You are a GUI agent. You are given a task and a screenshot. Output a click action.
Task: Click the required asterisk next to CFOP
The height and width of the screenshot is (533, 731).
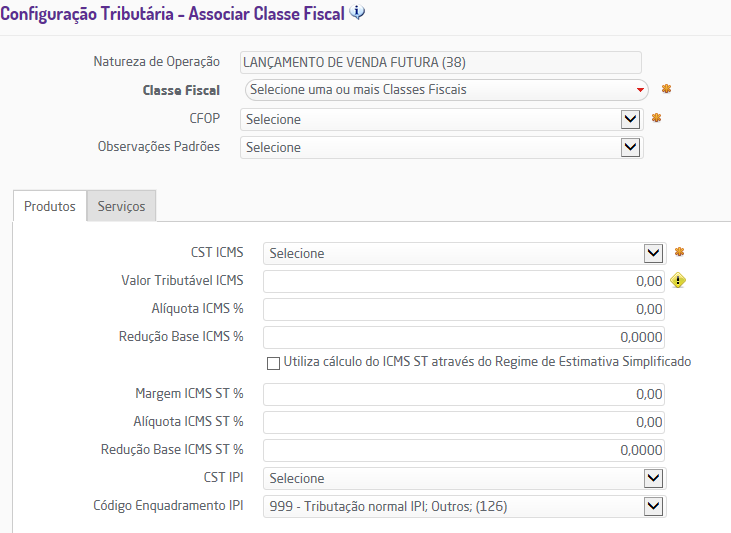point(657,118)
